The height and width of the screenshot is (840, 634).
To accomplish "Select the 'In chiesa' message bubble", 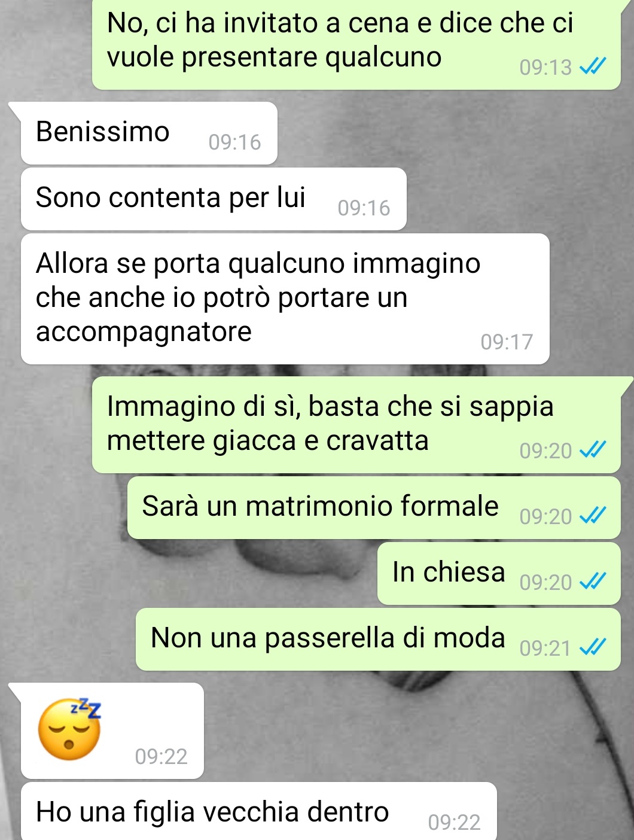I will [x=499, y=573].
